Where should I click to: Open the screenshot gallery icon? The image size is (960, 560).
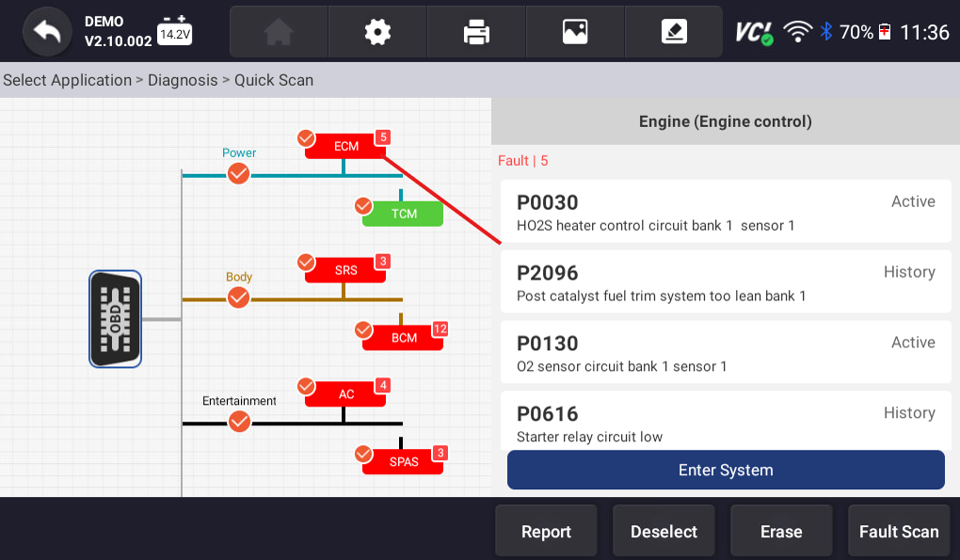(x=574, y=31)
